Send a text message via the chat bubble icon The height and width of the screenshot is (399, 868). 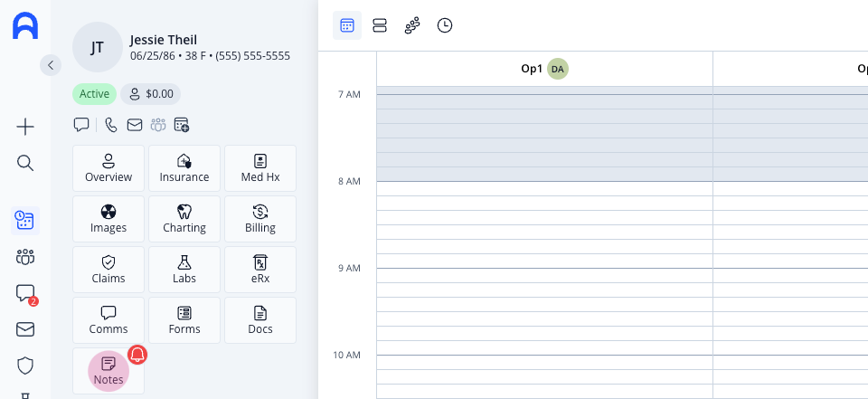(x=81, y=125)
